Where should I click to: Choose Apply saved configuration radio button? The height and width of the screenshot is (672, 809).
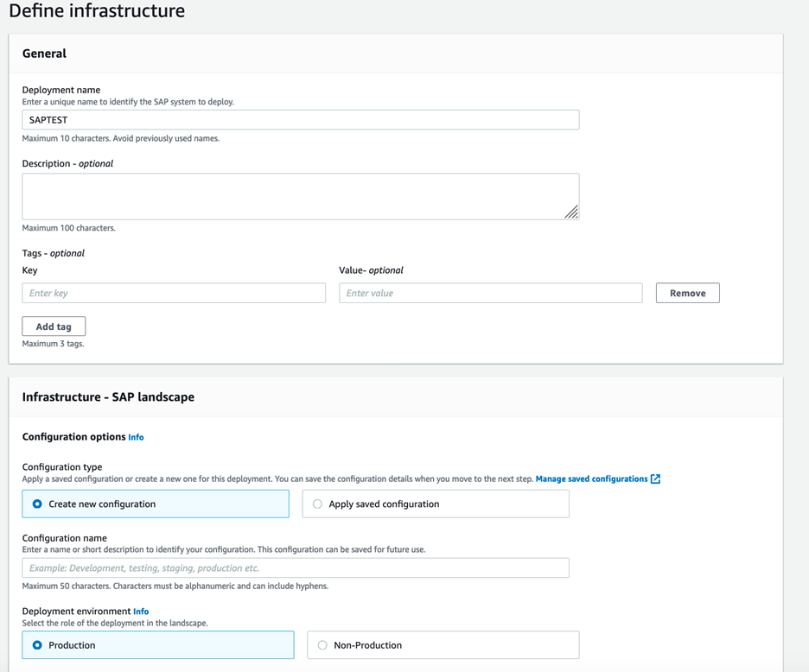pyautogui.click(x=317, y=504)
